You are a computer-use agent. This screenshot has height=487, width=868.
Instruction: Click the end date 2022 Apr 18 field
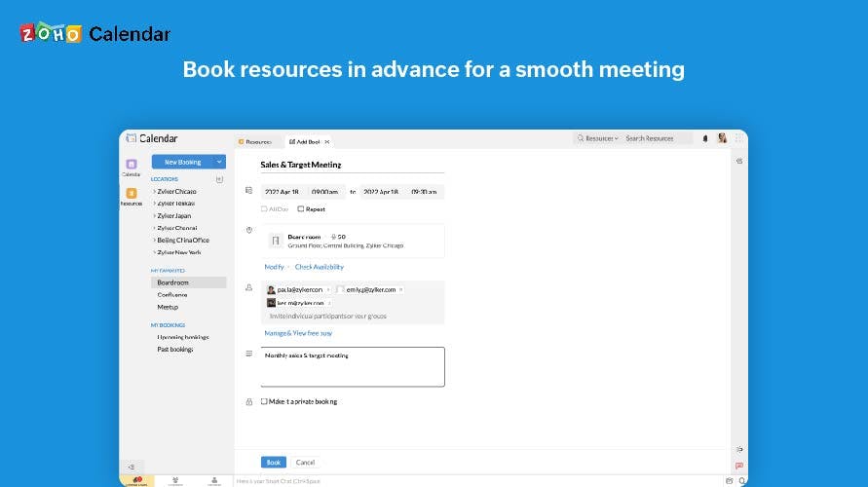coord(382,192)
